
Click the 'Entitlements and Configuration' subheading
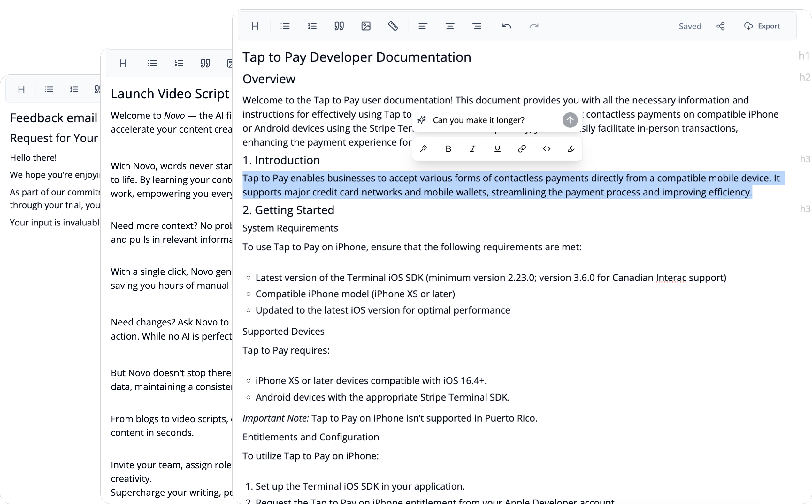(311, 437)
